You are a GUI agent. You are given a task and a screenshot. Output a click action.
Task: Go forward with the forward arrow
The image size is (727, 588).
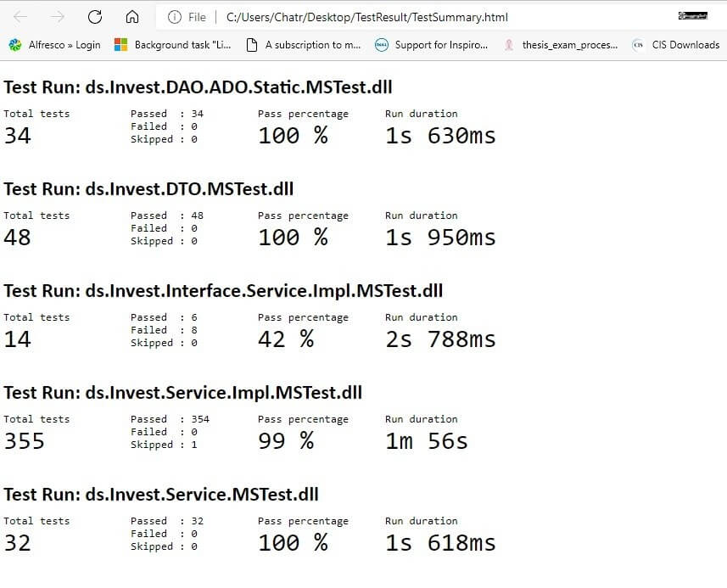(x=58, y=17)
